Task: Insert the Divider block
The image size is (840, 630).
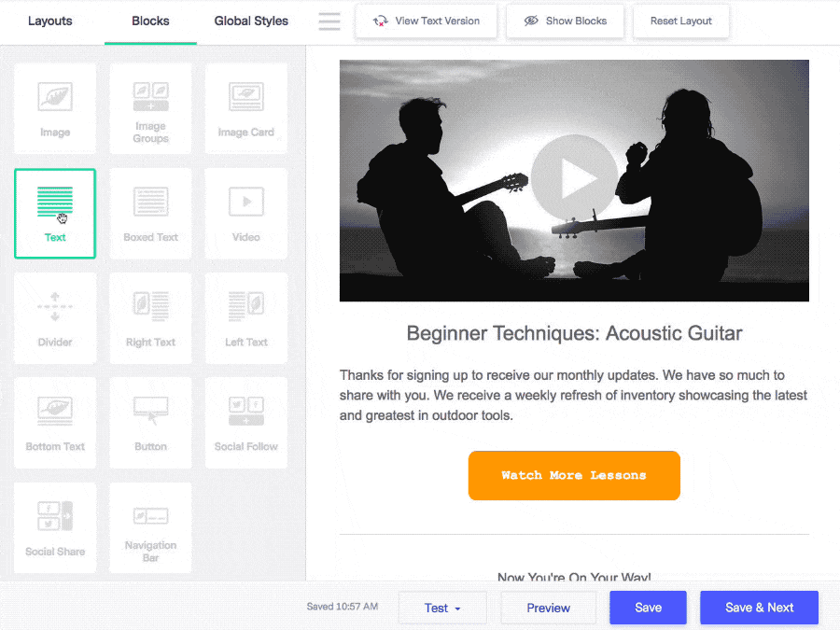Action: (55, 318)
